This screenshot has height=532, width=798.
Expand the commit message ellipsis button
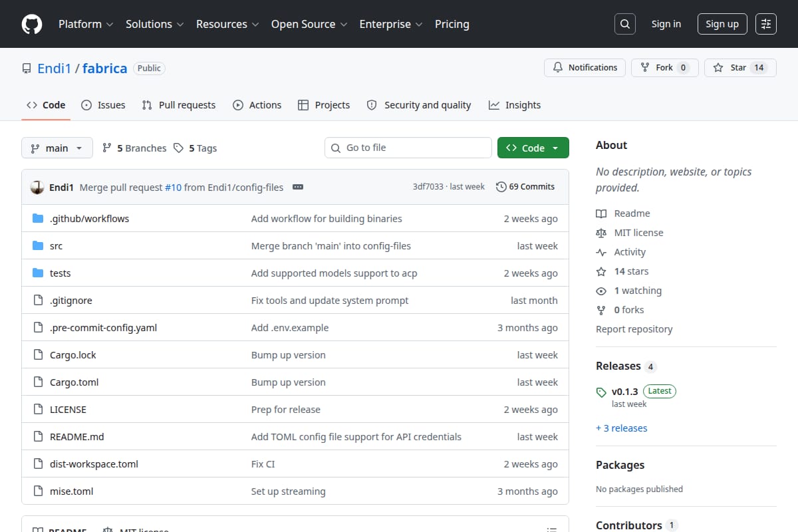tap(298, 187)
